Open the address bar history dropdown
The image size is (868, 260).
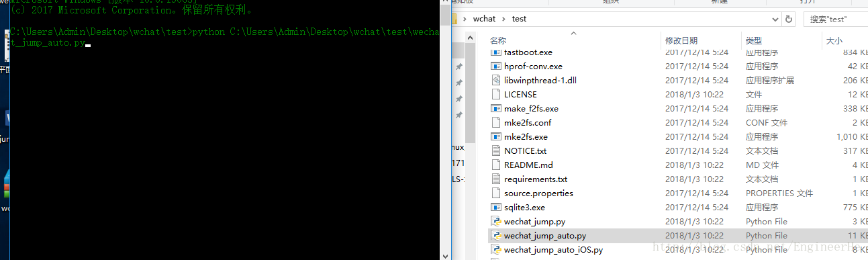point(775,19)
